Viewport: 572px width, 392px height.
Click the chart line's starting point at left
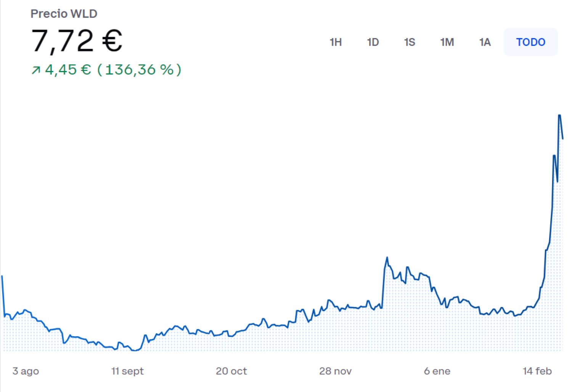tap(2, 276)
